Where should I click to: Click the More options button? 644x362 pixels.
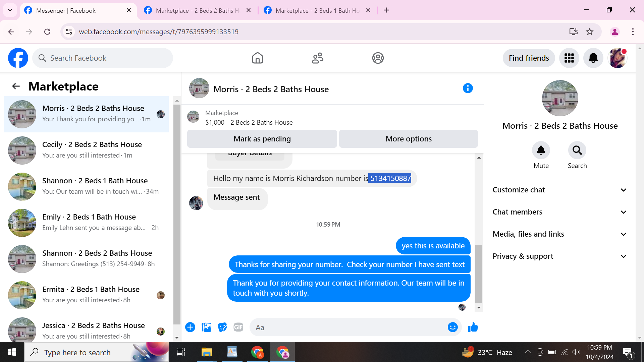(x=409, y=139)
